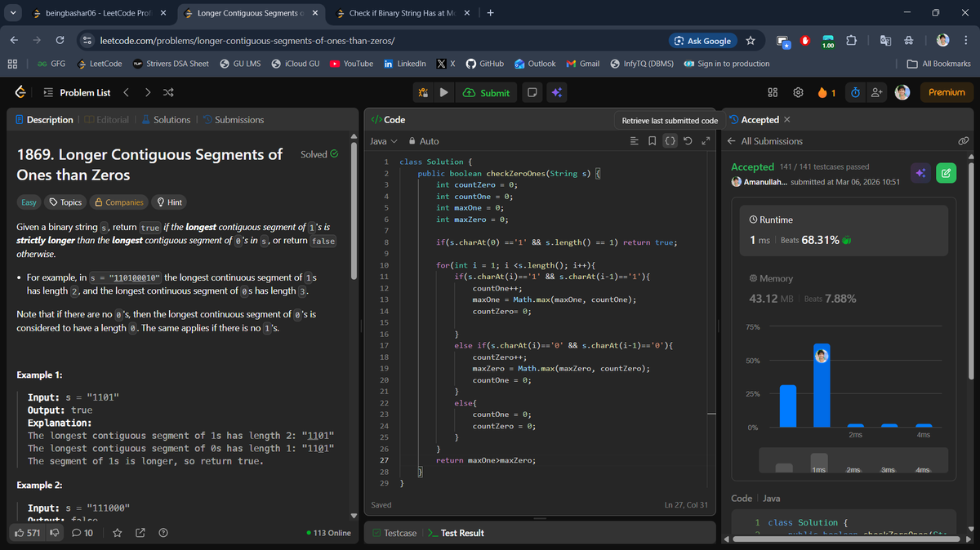Viewport: 980px width, 550px height.
Task: Run the code with play button
Action: click(x=443, y=93)
